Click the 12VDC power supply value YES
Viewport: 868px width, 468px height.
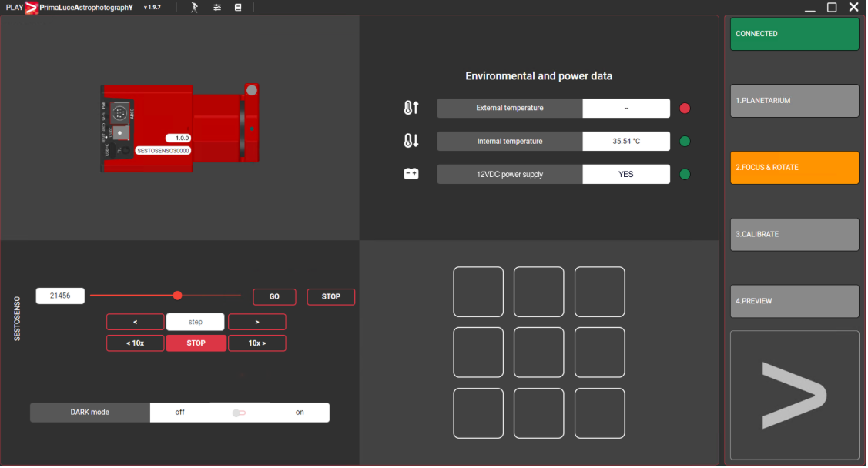626,174
